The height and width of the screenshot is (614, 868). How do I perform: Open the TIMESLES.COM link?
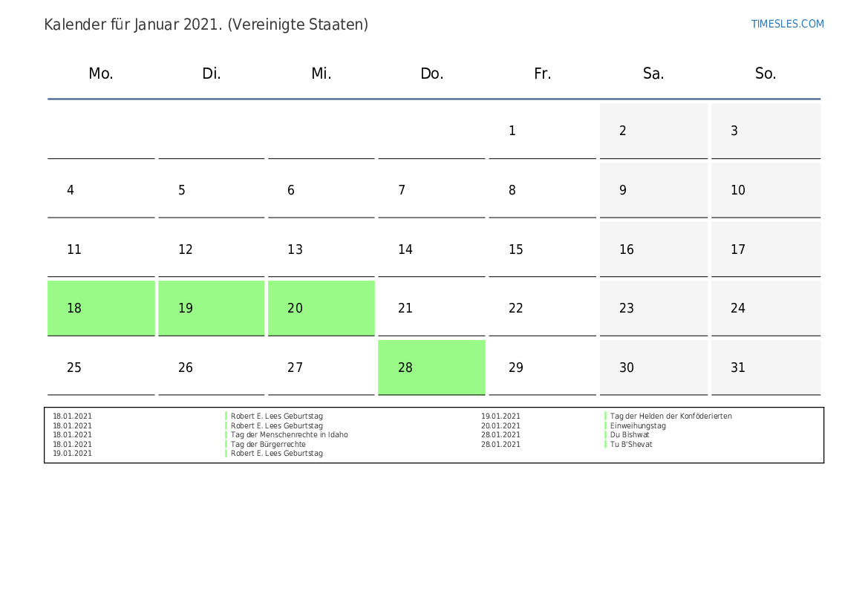click(787, 24)
